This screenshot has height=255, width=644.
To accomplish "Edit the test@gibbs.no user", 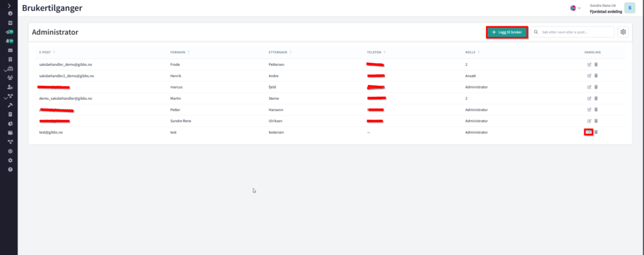I will (x=589, y=132).
